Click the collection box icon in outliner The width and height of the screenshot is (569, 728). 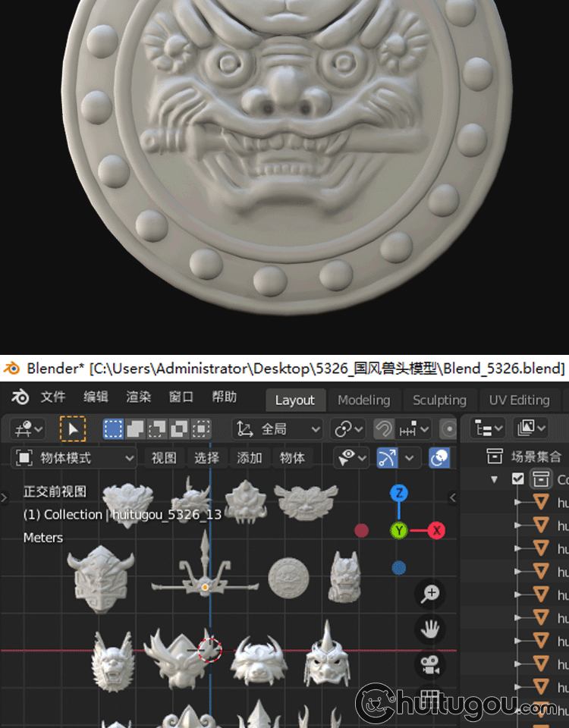pos(541,479)
